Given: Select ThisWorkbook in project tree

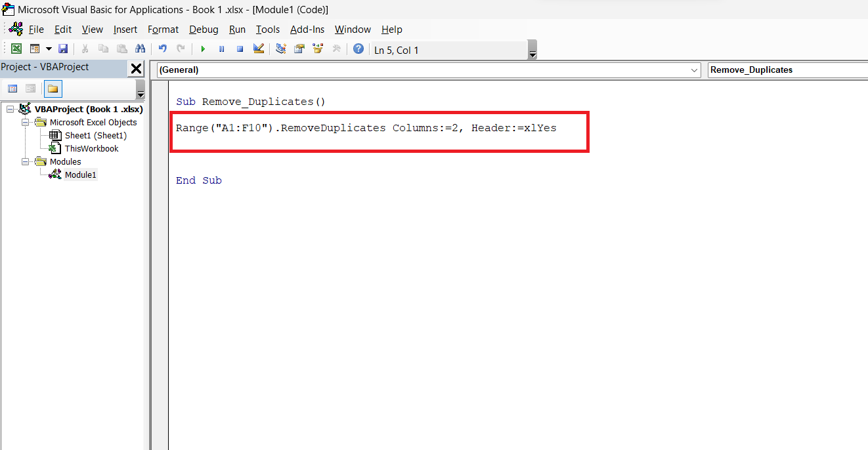Looking at the screenshot, I should pyautogui.click(x=92, y=148).
